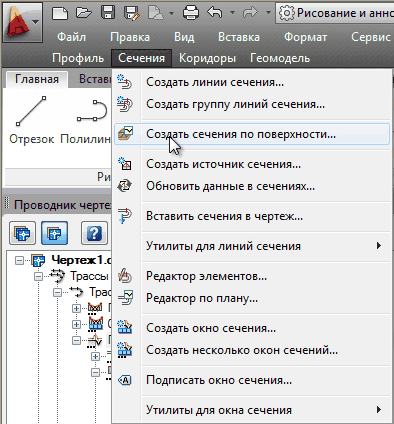Choose Редактор элементов menu entry
Image resolution: width=394 pixels, height=424 pixels.
click(x=252, y=276)
